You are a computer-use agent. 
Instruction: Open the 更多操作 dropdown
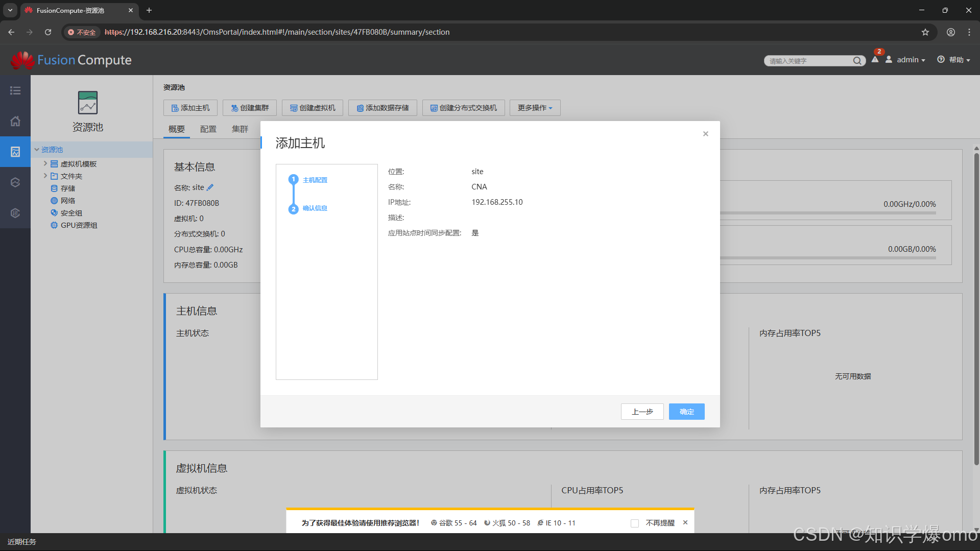[x=535, y=108]
